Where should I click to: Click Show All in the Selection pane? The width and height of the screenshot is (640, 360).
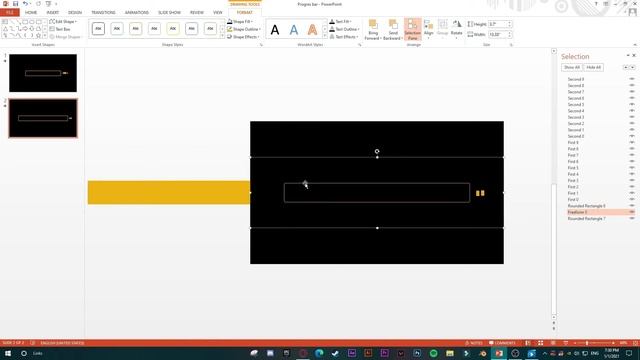coord(572,67)
